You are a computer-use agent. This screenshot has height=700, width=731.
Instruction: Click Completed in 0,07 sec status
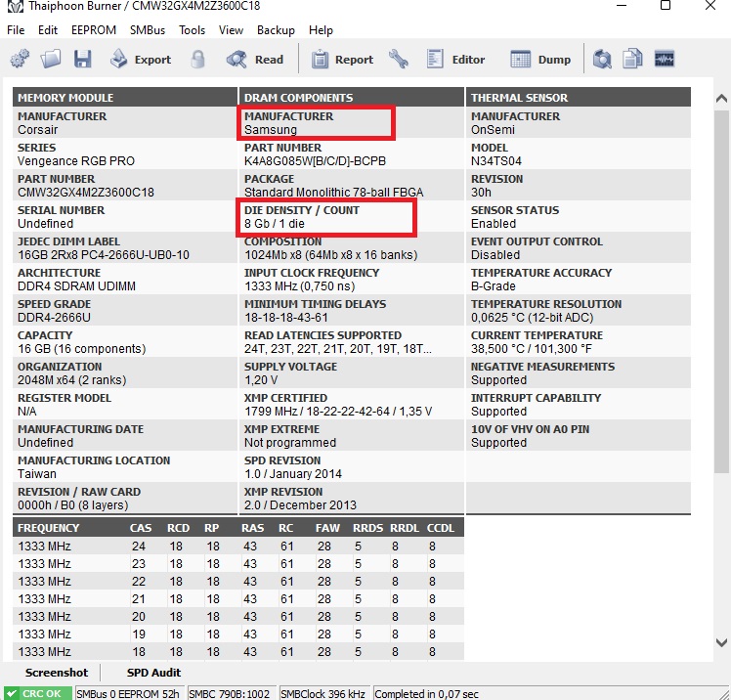point(426,693)
